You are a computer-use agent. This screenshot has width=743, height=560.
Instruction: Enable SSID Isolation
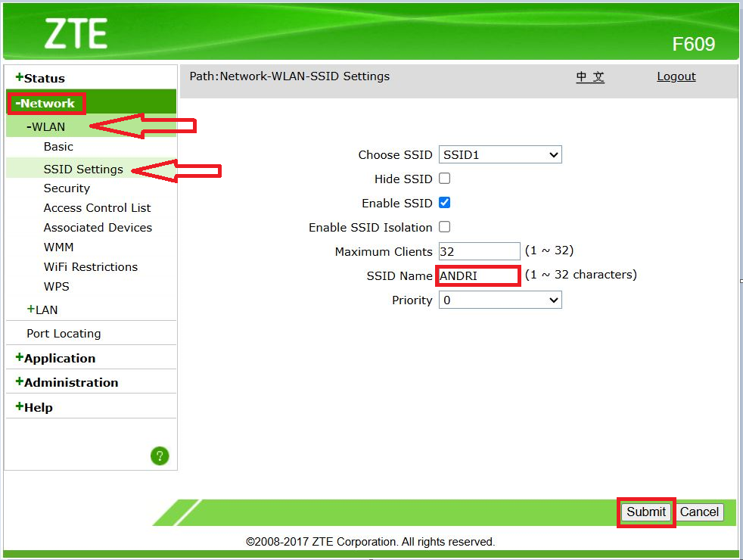point(444,227)
